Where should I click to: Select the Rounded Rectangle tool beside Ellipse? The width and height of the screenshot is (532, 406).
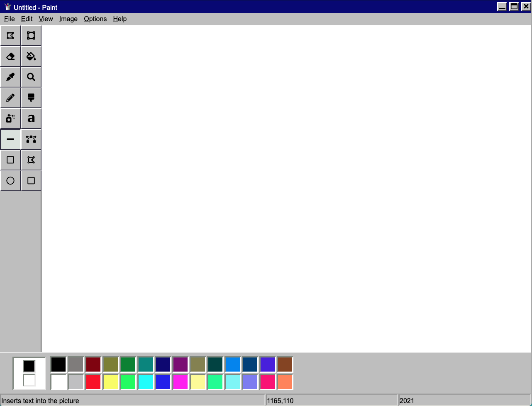[31, 181]
